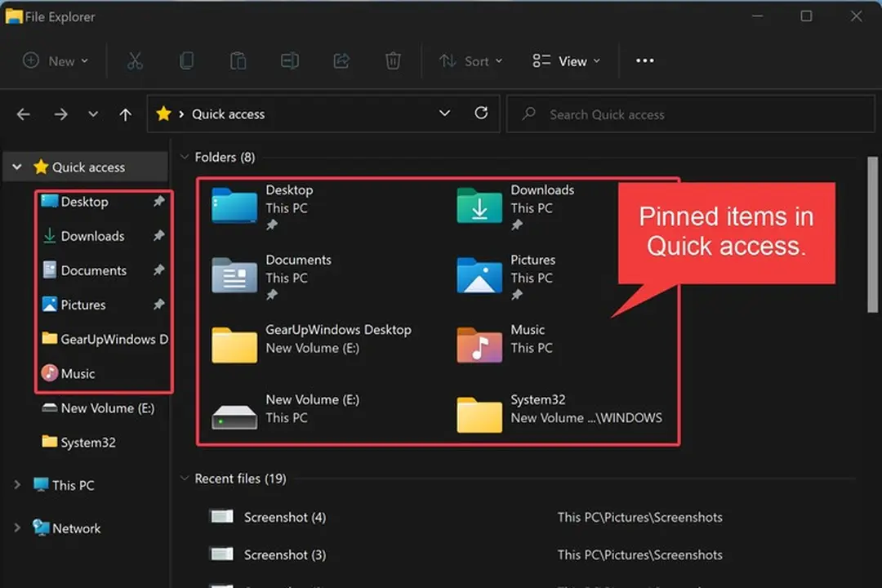The width and height of the screenshot is (882, 588).
Task: Expand This PC in the sidebar
Action: (x=18, y=484)
